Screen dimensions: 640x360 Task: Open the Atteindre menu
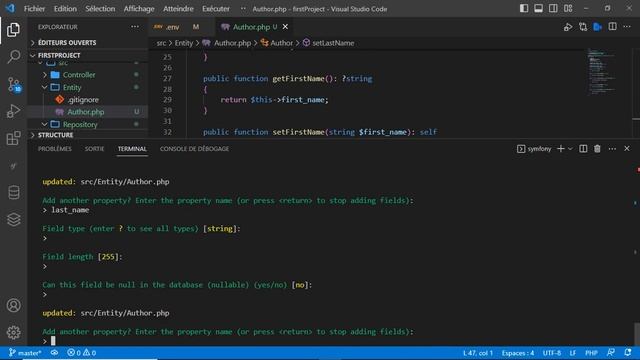pos(178,9)
